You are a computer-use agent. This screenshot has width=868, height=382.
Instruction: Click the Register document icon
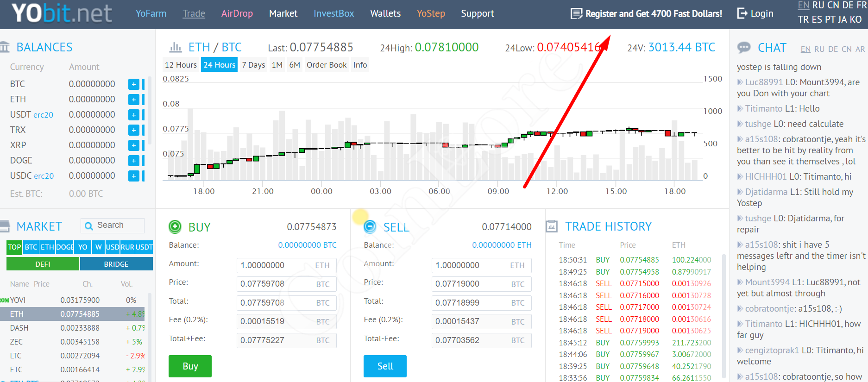(576, 13)
